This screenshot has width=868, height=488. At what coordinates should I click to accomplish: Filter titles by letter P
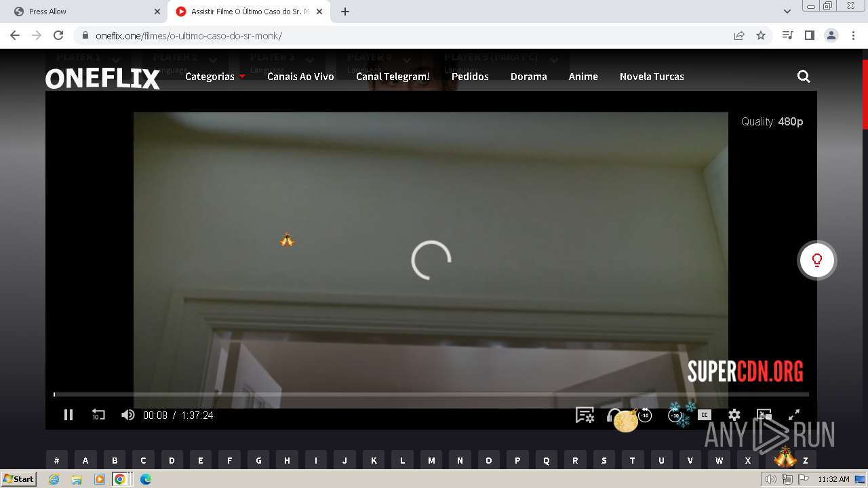pos(517,460)
